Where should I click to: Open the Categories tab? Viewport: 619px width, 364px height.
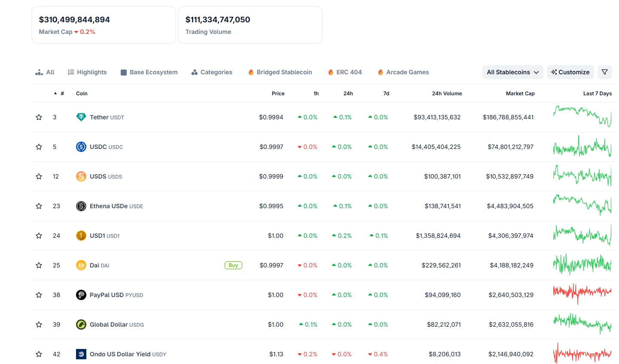212,72
